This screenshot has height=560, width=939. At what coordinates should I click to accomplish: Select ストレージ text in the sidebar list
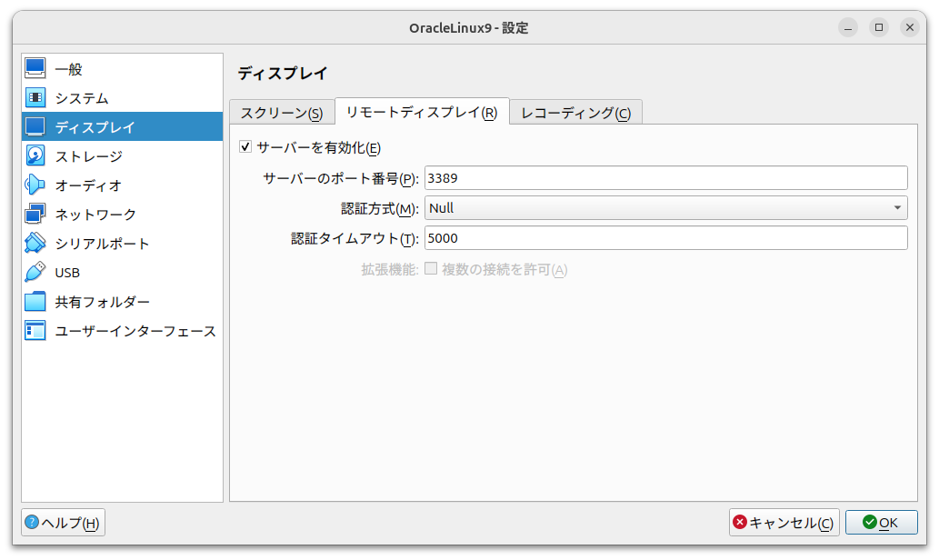(x=89, y=156)
